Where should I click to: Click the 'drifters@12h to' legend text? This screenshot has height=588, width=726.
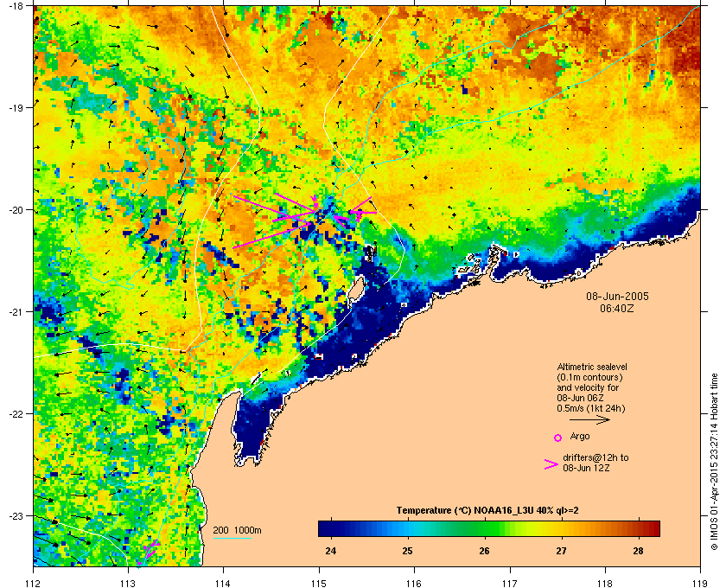click(595, 457)
